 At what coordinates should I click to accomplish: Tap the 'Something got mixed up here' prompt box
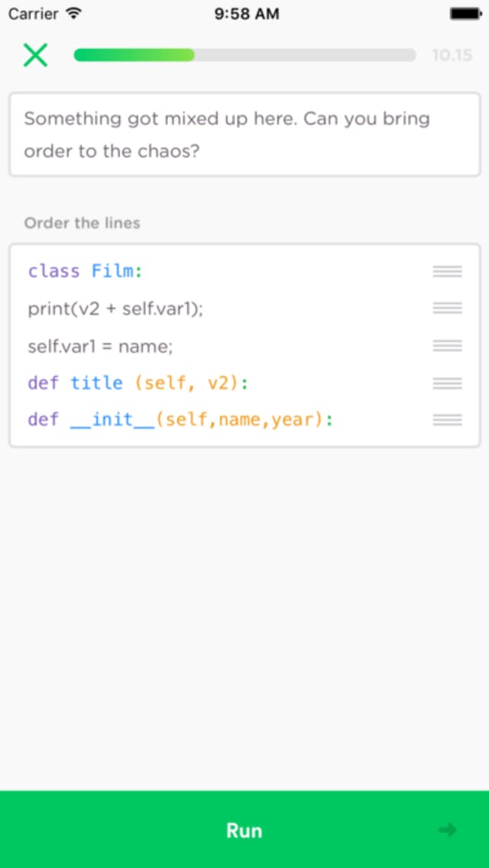point(244,134)
